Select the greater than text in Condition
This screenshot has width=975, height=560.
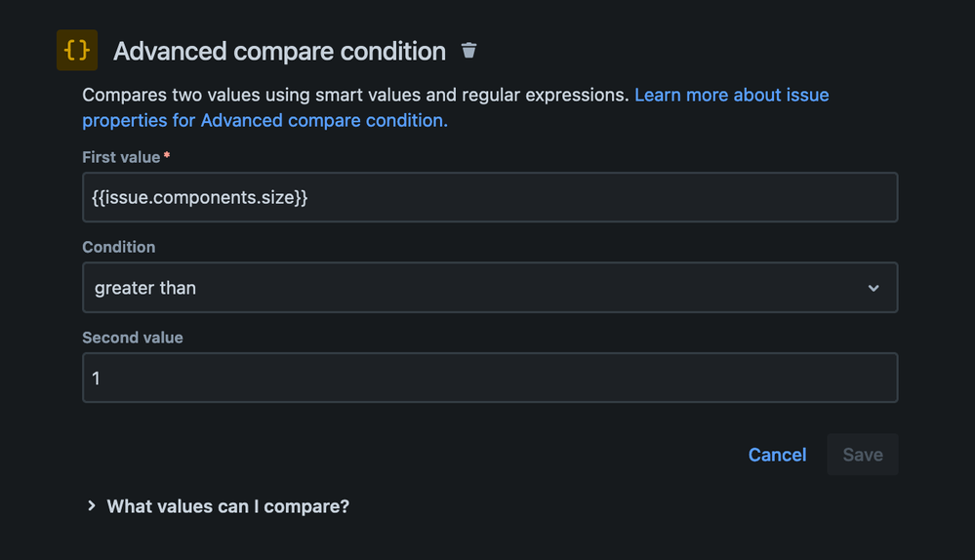pyautogui.click(x=145, y=288)
